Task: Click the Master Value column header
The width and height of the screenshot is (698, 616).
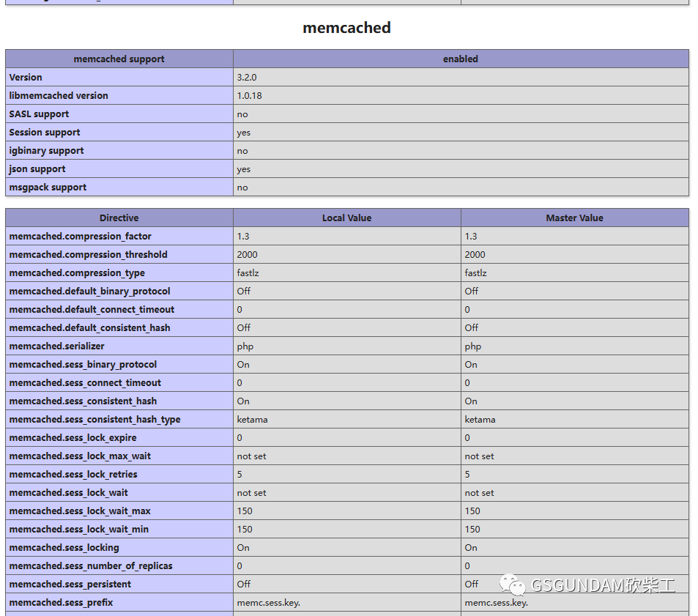Action: 574,218
